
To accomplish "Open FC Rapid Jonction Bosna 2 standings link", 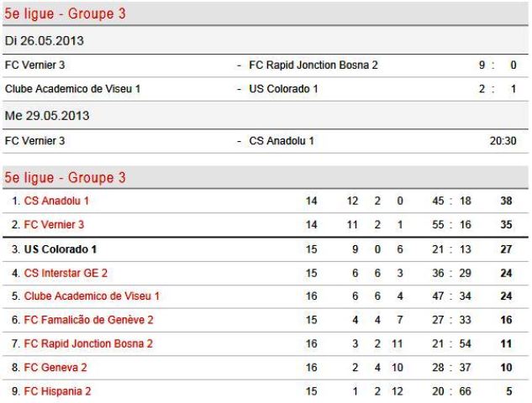I will [x=88, y=343].
